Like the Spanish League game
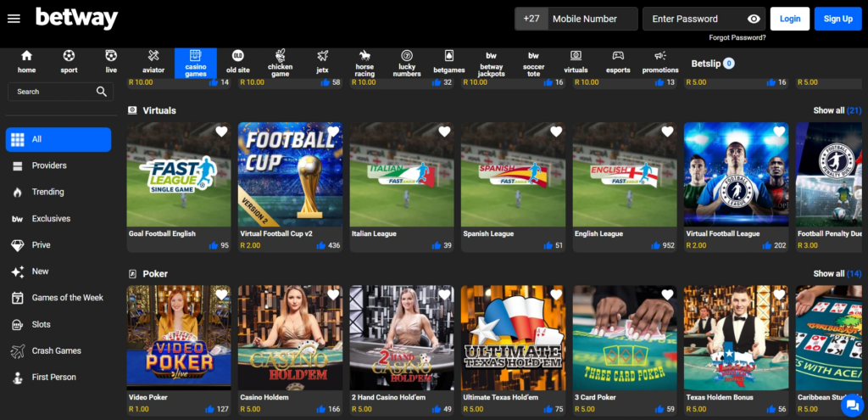This screenshot has width=868, height=420. point(548,245)
